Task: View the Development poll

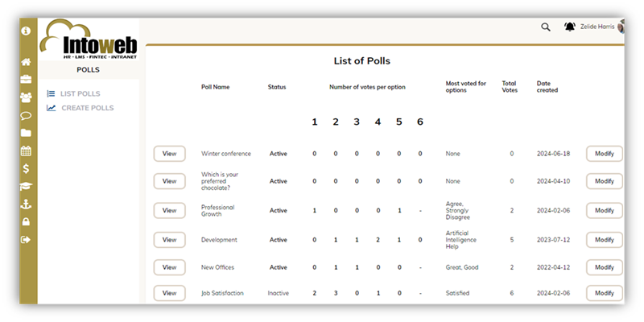Action: [x=169, y=240]
